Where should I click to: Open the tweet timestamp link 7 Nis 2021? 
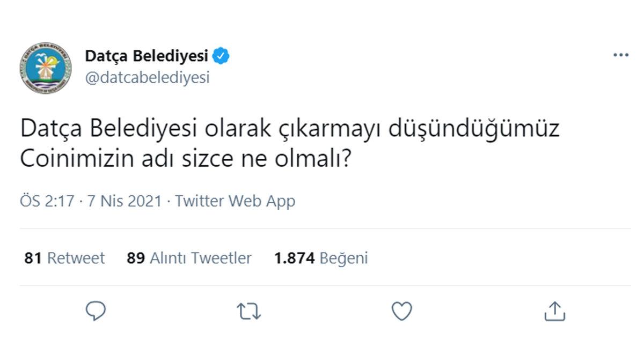(x=127, y=201)
